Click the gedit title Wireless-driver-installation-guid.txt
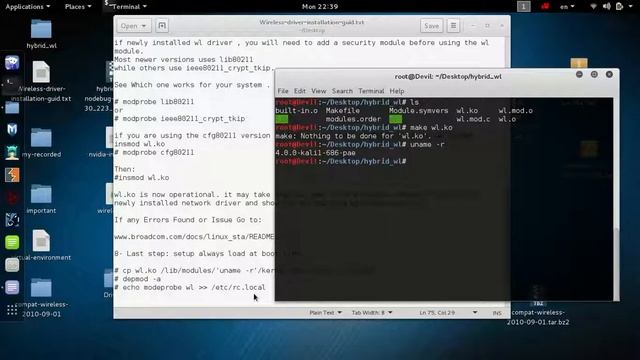Image resolution: width=640 pixels, height=360 pixels. pos(312,22)
